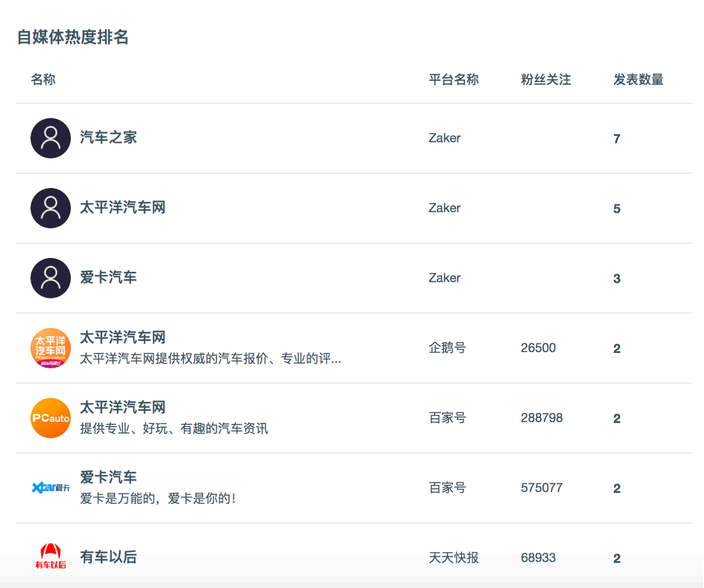Click the 平台名称 column header

click(x=453, y=80)
